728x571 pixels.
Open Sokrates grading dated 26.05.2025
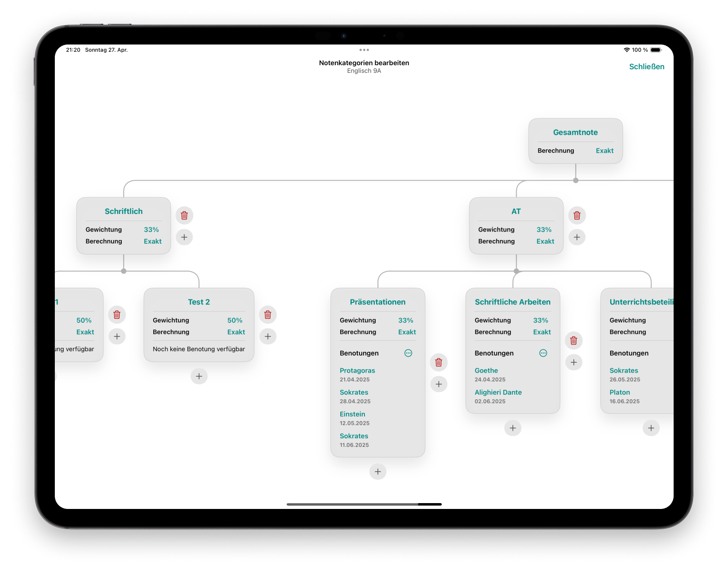point(625,375)
